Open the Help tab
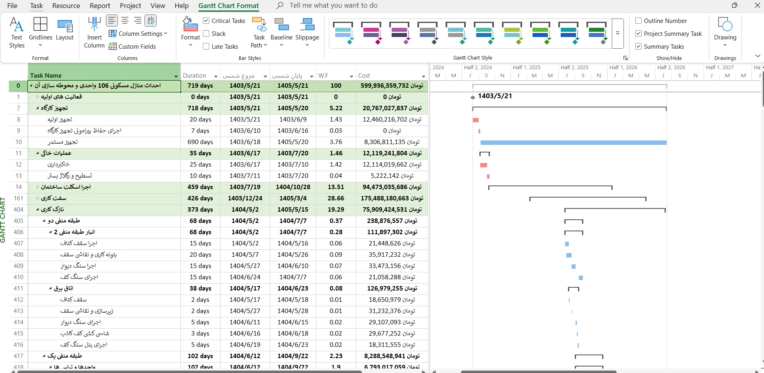Screen dimensions: 764x373 pos(181,6)
